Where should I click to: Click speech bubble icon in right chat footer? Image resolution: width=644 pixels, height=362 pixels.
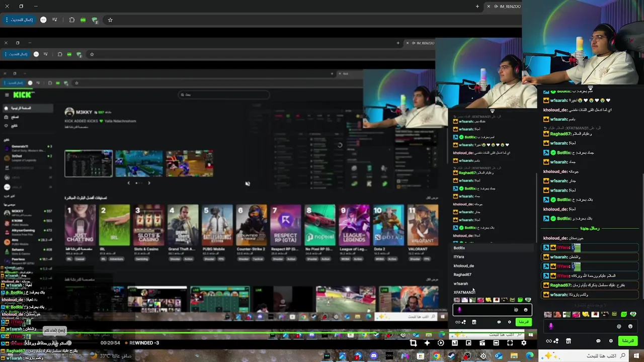pyautogui.click(x=598, y=341)
